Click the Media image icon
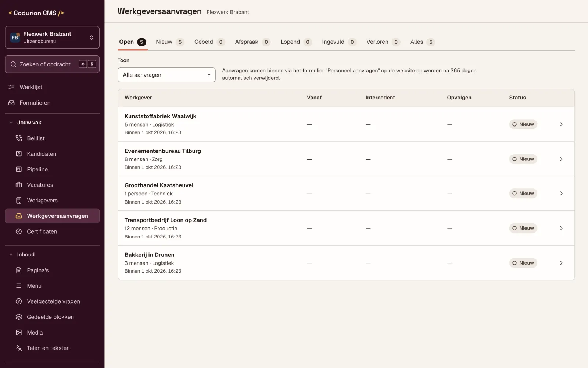Viewport: 588px width, 368px height. pos(19,332)
